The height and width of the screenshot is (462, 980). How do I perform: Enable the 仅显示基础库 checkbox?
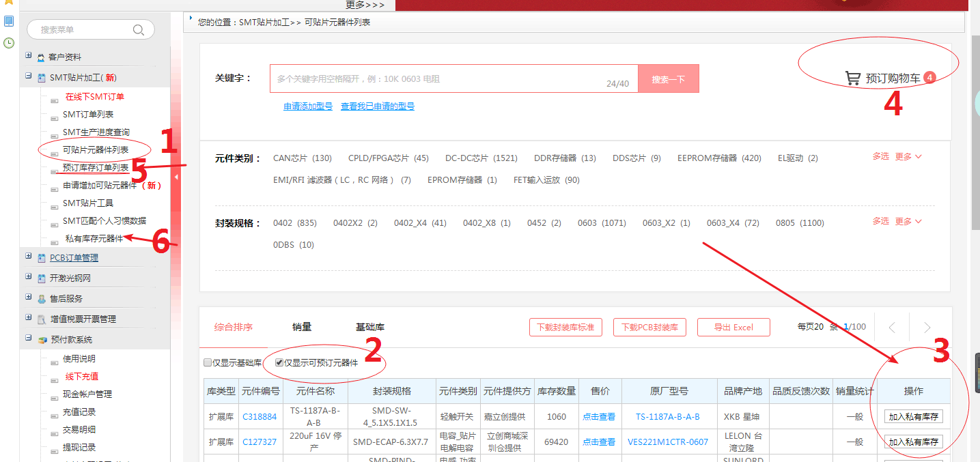tap(208, 362)
